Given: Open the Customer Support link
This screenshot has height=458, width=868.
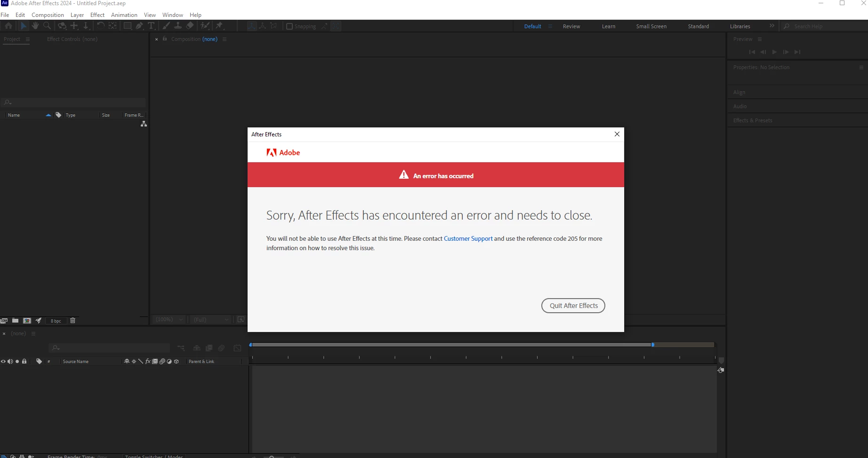Looking at the screenshot, I should pyautogui.click(x=468, y=239).
